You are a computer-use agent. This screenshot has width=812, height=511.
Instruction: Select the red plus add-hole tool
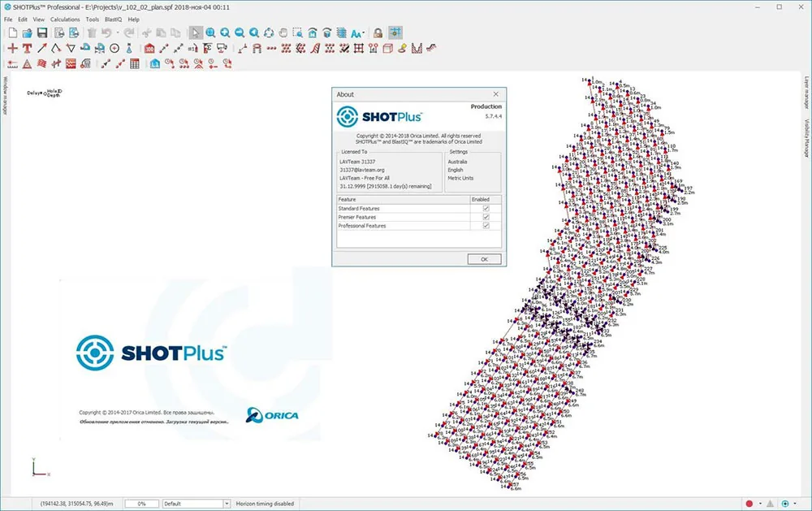(12, 49)
